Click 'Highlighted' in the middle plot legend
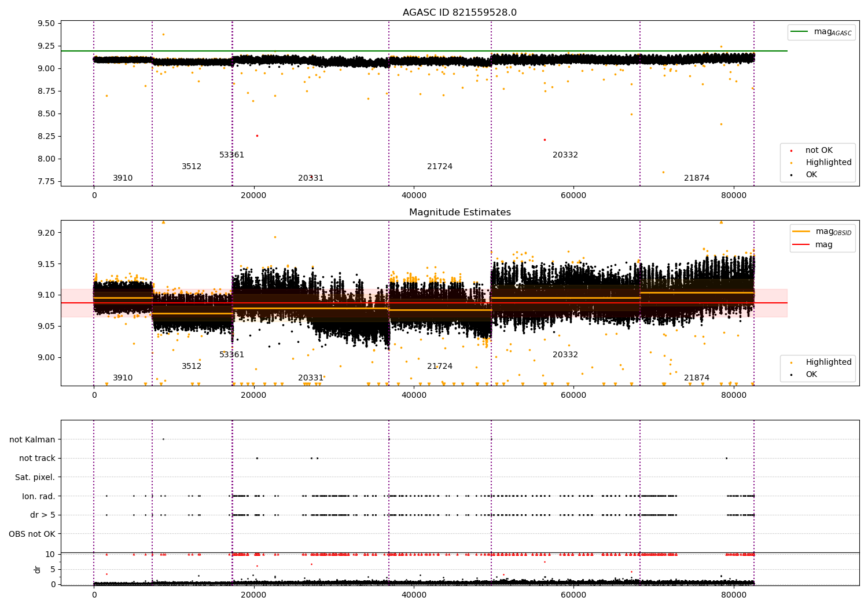Viewport: 868px width, 608px height. point(829,362)
